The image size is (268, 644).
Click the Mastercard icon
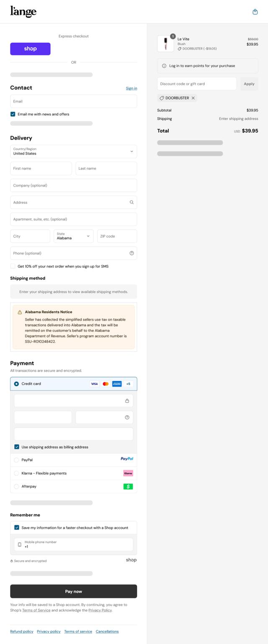106,384
